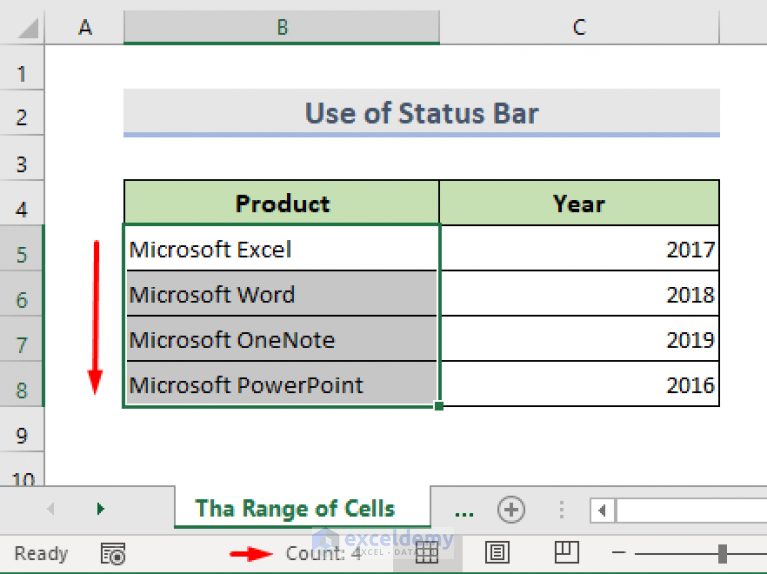Click the horizontal scrollbar left arrow
Image resolution: width=767 pixels, height=574 pixels.
[x=602, y=511]
